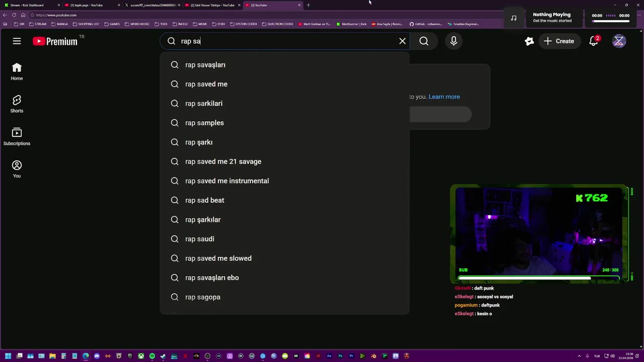The height and width of the screenshot is (362, 644).
Task: Open Steam from the taskbar
Action: pyautogui.click(x=163, y=356)
